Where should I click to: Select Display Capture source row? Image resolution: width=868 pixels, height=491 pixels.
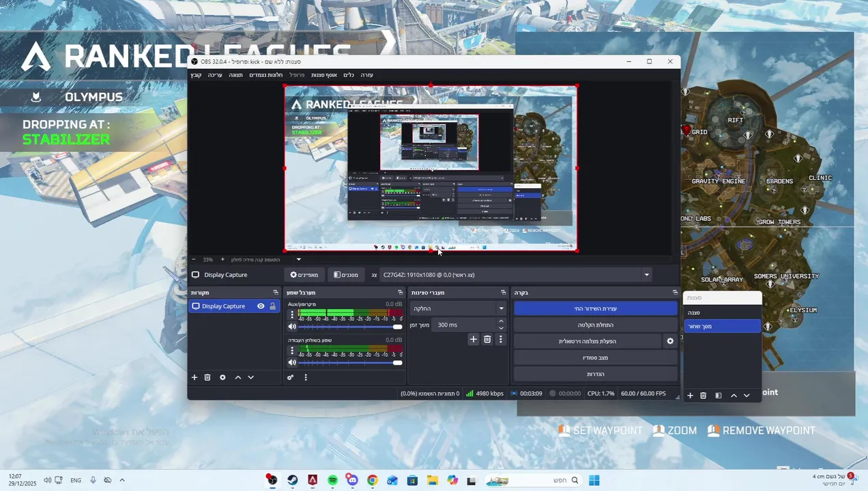tap(234, 306)
